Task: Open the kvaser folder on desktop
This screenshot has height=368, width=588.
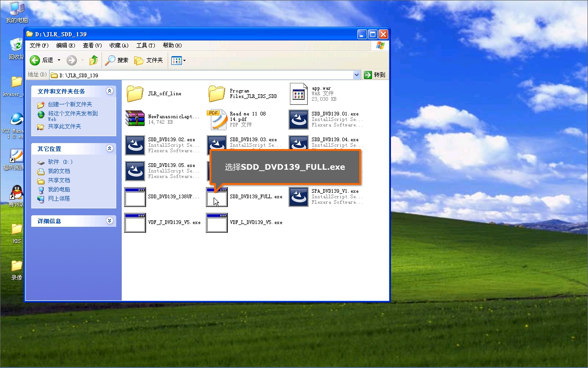Action: 17,82
